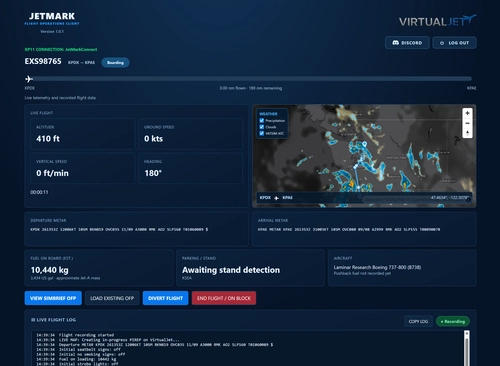Click Awaiting stand detection text
The width and height of the screenshot is (500, 366).
coord(231,270)
